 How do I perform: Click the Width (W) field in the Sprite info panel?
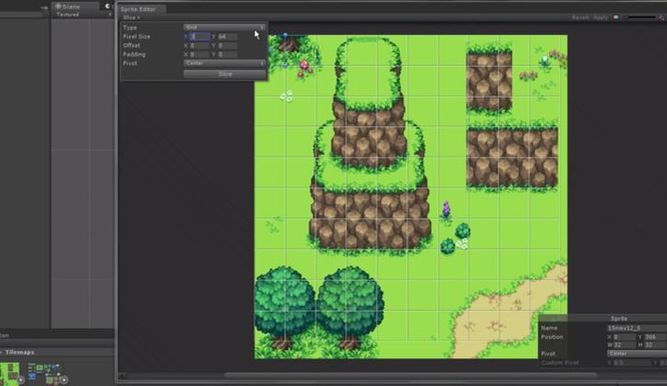click(x=624, y=345)
